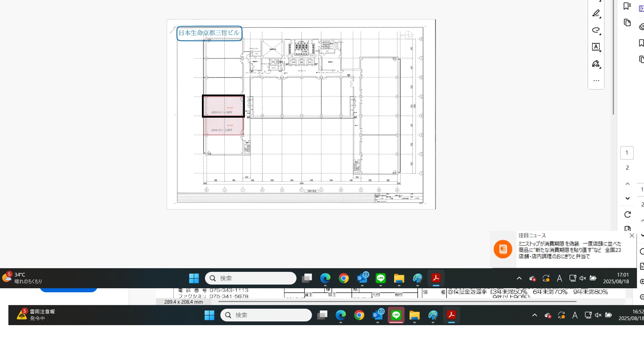Click the muted volume icon on the 17:01 taskbar
Image resolution: width=644 pixels, height=362 pixels.
pyautogui.click(x=583, y=278)
